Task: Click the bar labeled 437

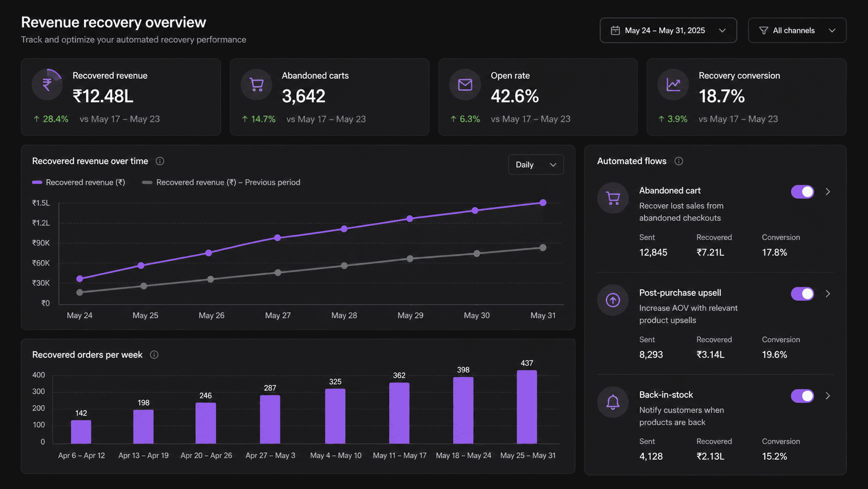Action: [527, 407]
